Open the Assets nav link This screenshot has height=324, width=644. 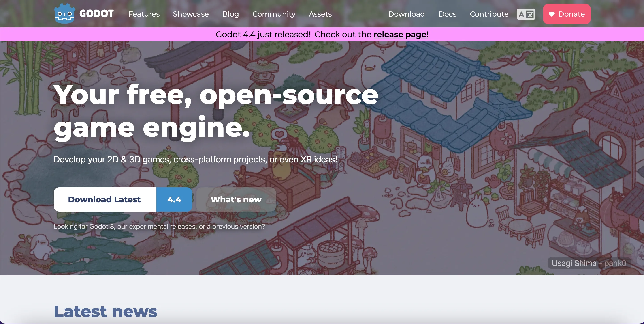point(320,14)
